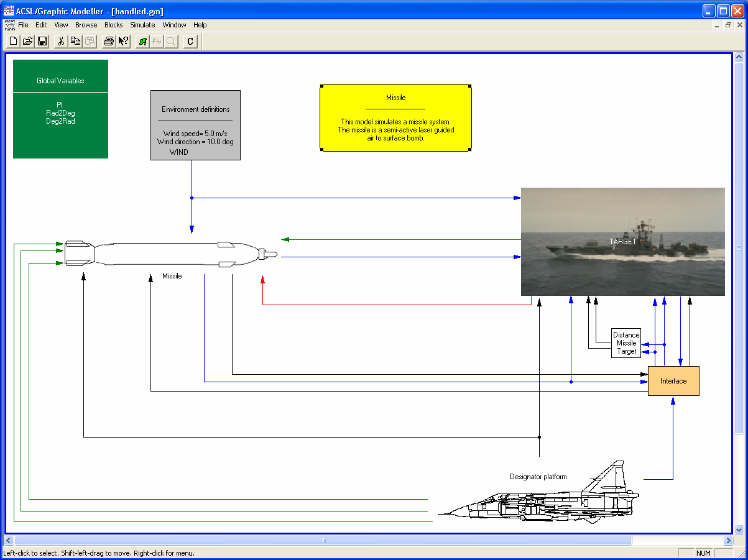Select the missile drawing block
This screenshot has width=748, height=560.
click(x=171, y=253)
